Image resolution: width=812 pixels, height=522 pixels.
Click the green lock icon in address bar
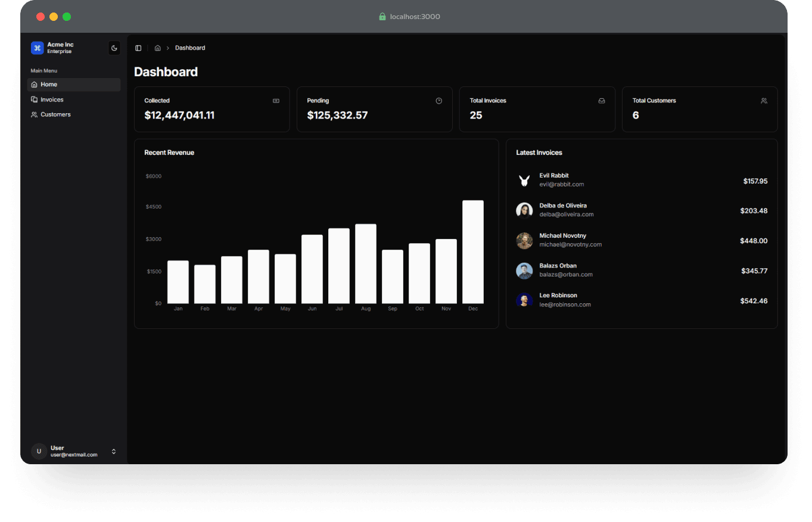coord(382,17)
